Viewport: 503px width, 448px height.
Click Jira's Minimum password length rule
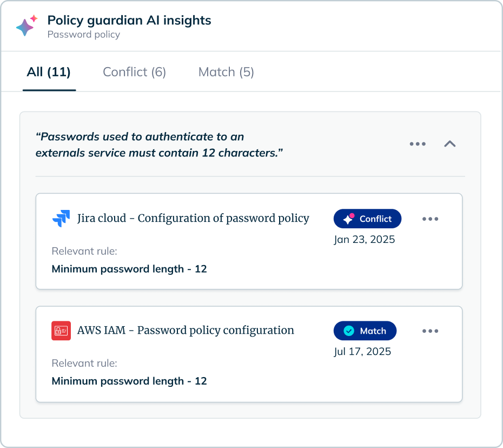click(129, 269)
